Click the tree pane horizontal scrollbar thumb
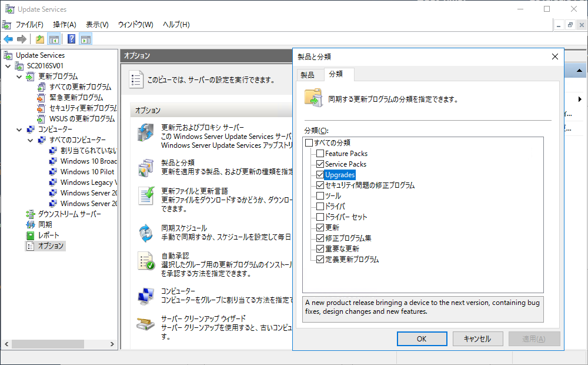The height and width of the screenshot is (365, 588). 48,344
